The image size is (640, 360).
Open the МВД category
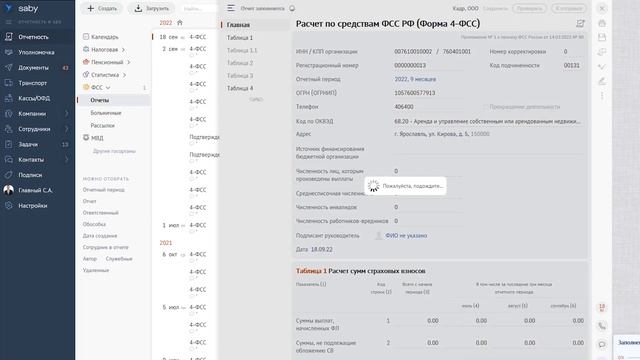97,138
